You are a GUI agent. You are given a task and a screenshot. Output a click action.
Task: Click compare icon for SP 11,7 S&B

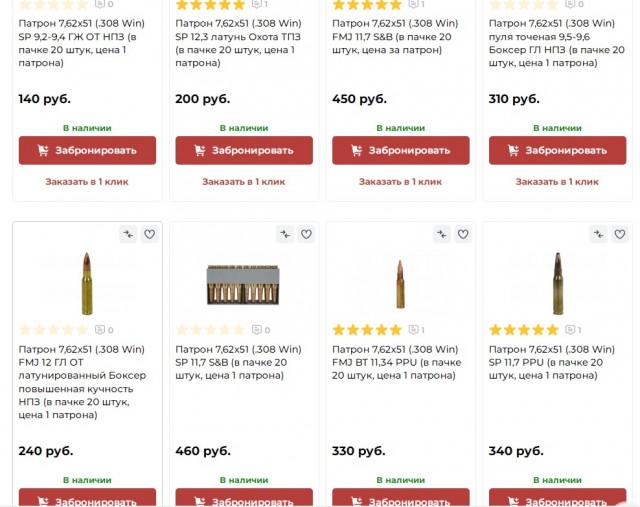[285, 234]
